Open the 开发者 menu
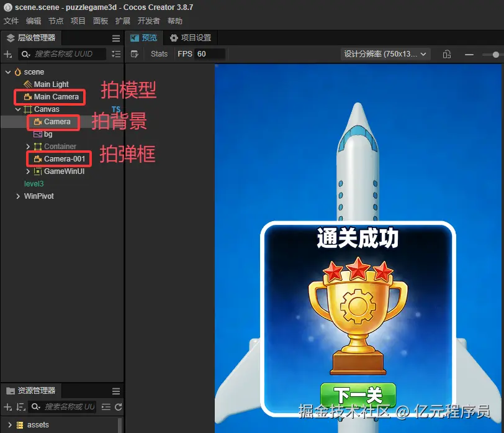This screenshot has width=504, height=433. (x=148, y=21)
